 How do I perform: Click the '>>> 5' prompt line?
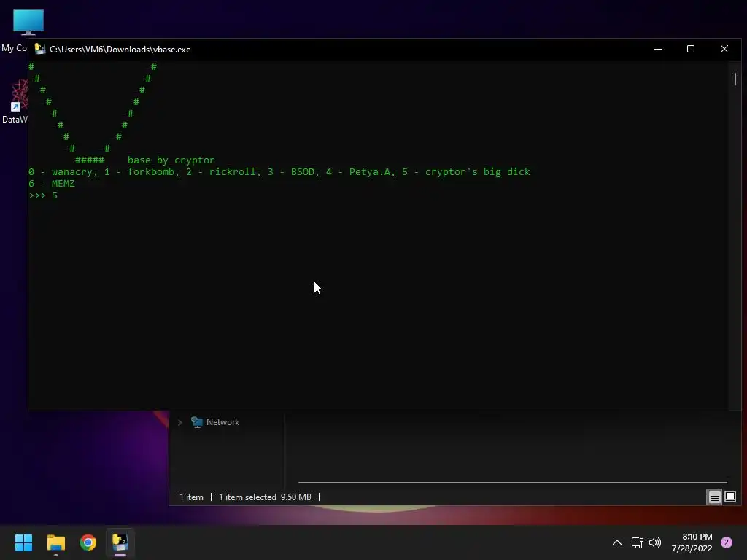click(43, 195)
